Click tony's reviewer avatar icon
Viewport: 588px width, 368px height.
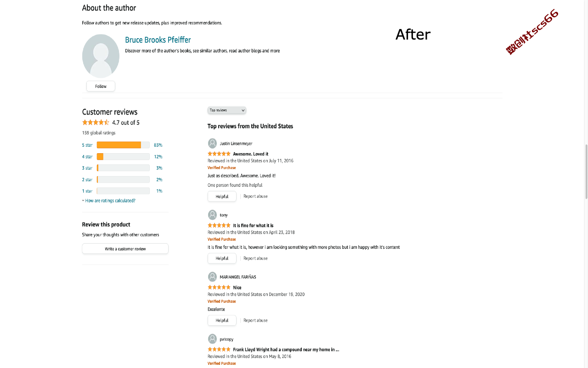pos(212,215)
